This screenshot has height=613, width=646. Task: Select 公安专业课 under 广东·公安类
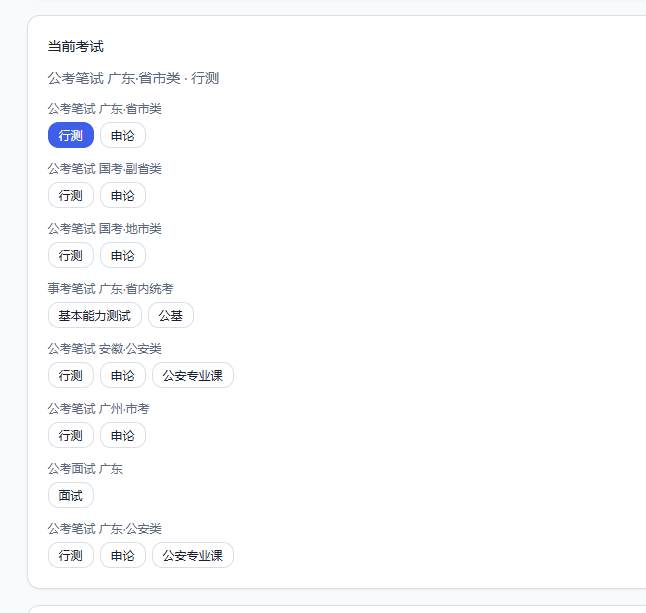tap(193, 555)
